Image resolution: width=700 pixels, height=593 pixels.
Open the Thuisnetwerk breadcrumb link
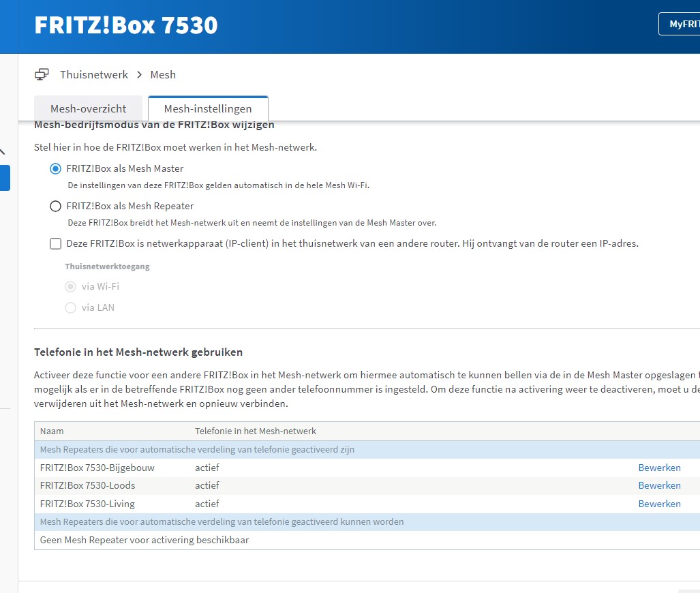pyautogui.click(x=93, y=74)
